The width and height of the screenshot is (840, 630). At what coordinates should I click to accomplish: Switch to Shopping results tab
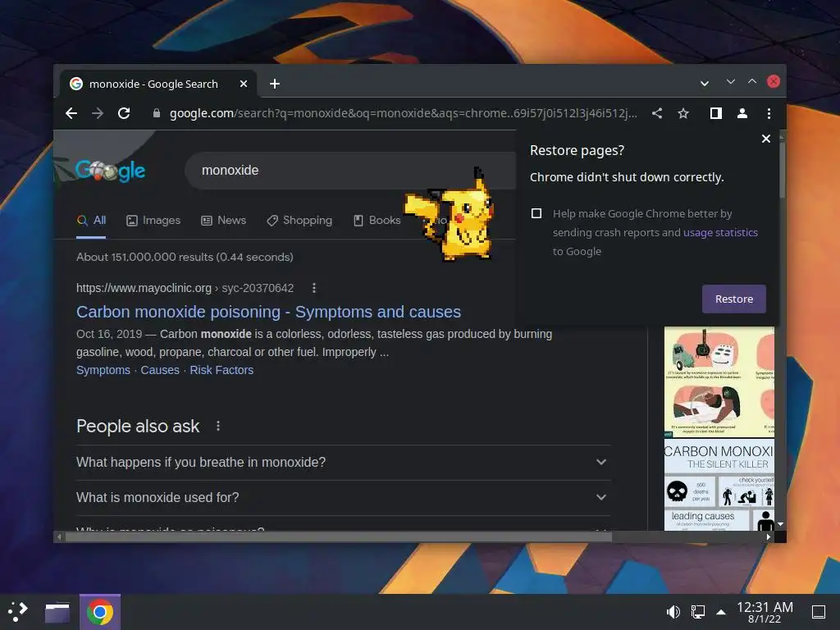[x=299, y=220]
